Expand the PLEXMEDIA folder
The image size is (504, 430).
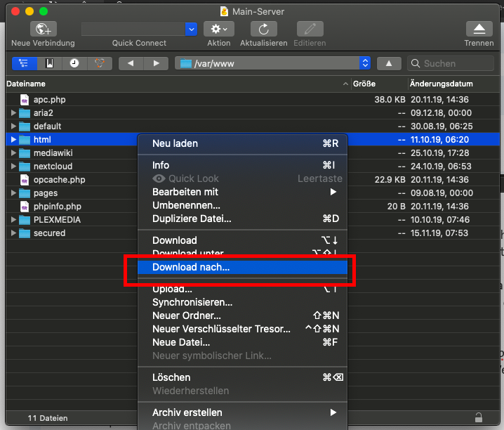(13, 220)
